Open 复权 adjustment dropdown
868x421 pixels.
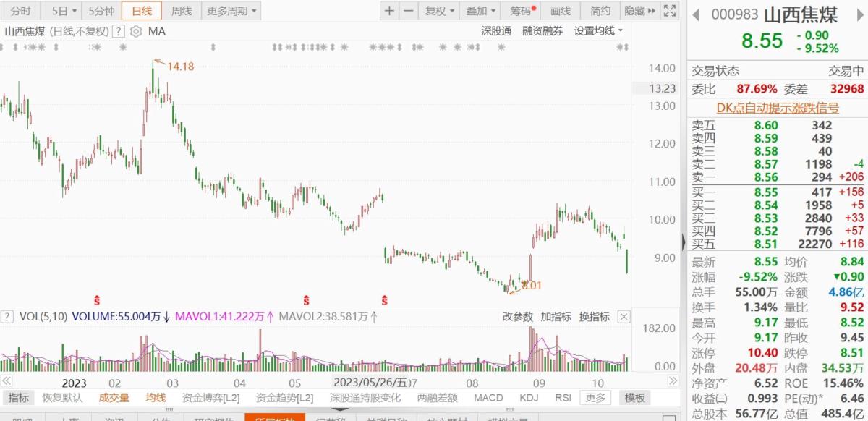(441, 11)
